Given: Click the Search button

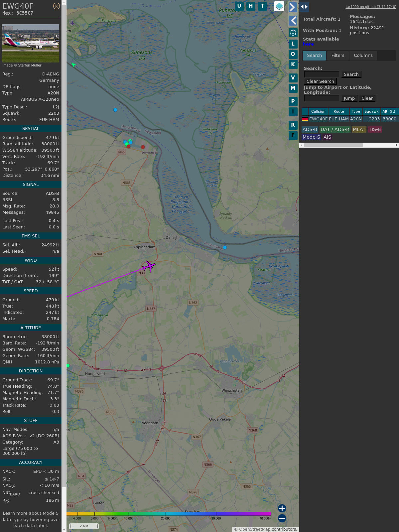Looking at the screenshot, I should pos(351,74).
